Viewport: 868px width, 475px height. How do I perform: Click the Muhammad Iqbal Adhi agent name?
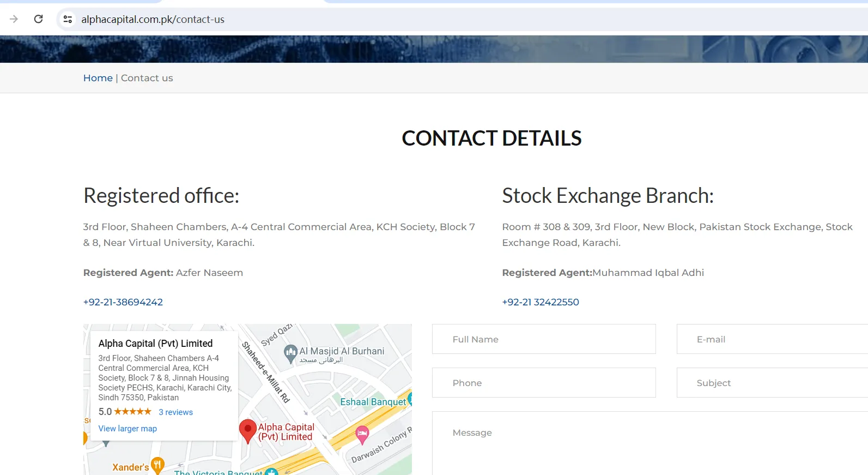pyautogui.click(x=648, y=273)
